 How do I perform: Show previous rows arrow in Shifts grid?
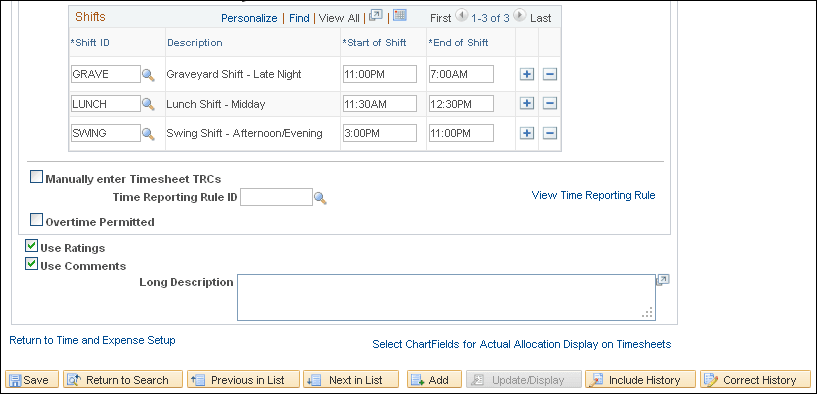coord(462,17)
